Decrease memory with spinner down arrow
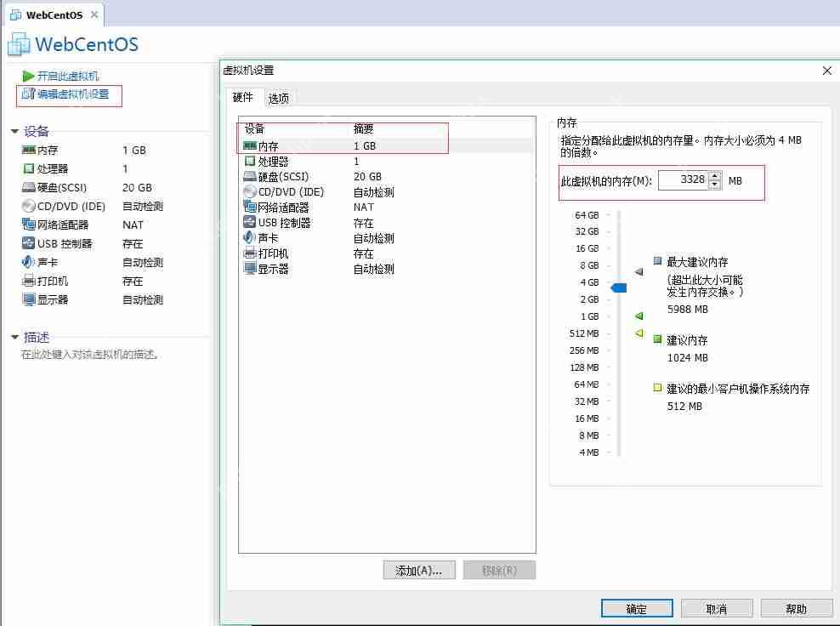The width and height of the screenshot is (840, 626). coord(715,185)
